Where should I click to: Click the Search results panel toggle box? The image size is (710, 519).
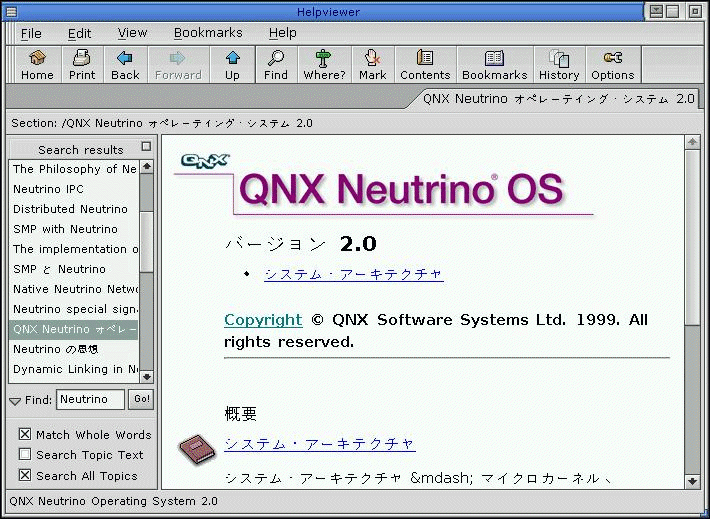[x=146, y=146]
